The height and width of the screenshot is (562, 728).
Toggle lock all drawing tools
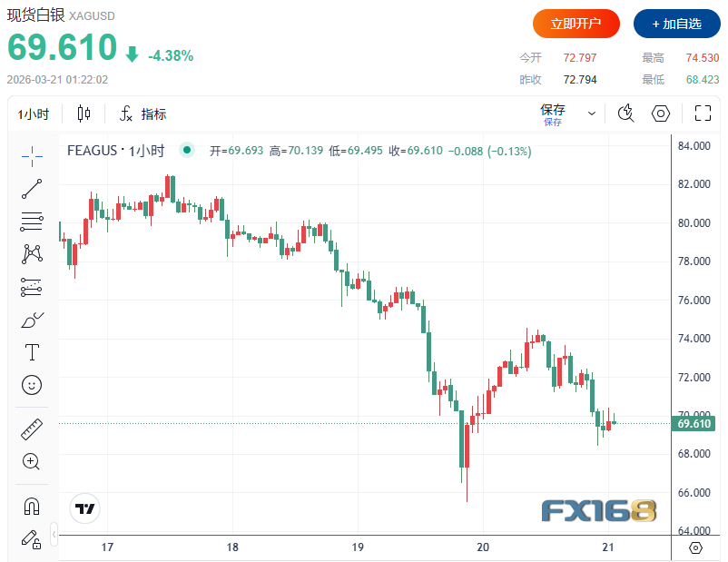click(x=32, y=538)
